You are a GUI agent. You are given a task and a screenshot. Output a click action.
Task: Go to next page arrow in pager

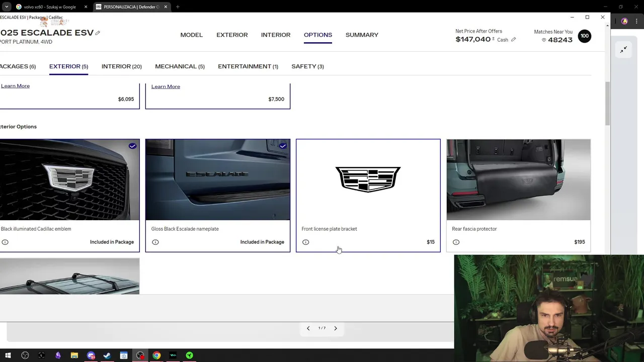(336, 328)
